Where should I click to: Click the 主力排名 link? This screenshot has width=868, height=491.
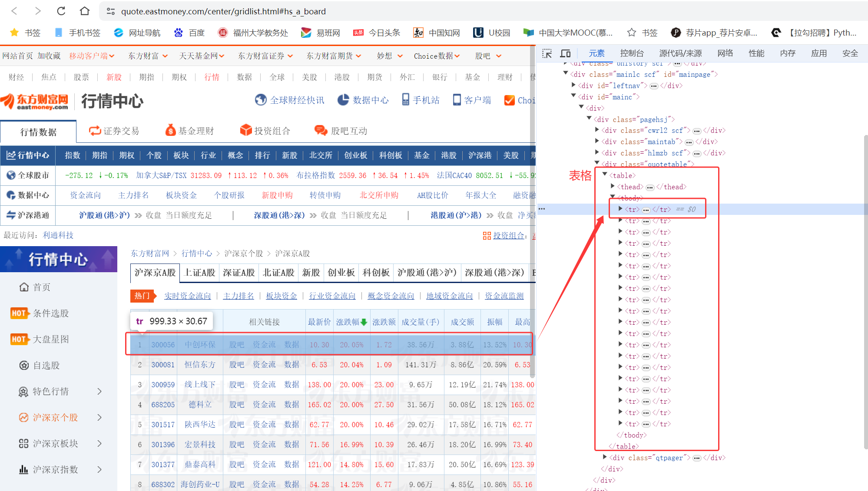pos(238,296)
